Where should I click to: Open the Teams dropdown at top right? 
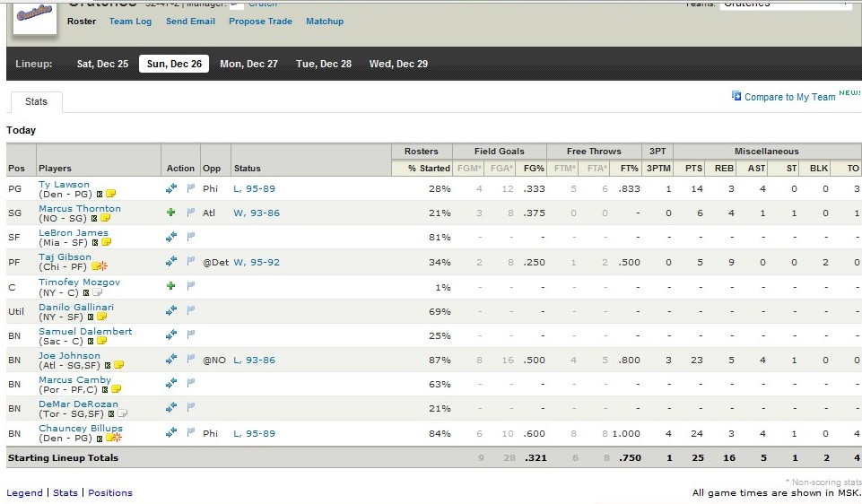[785, 4]
